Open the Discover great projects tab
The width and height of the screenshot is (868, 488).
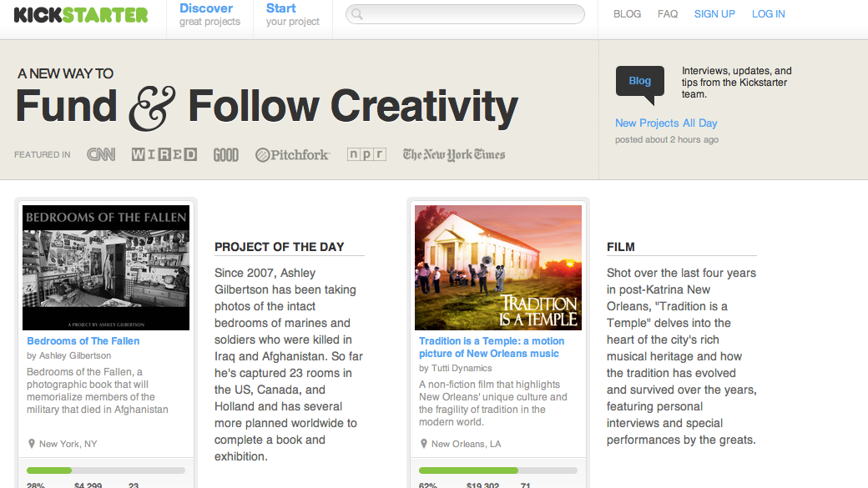click(x=209, y=15)
